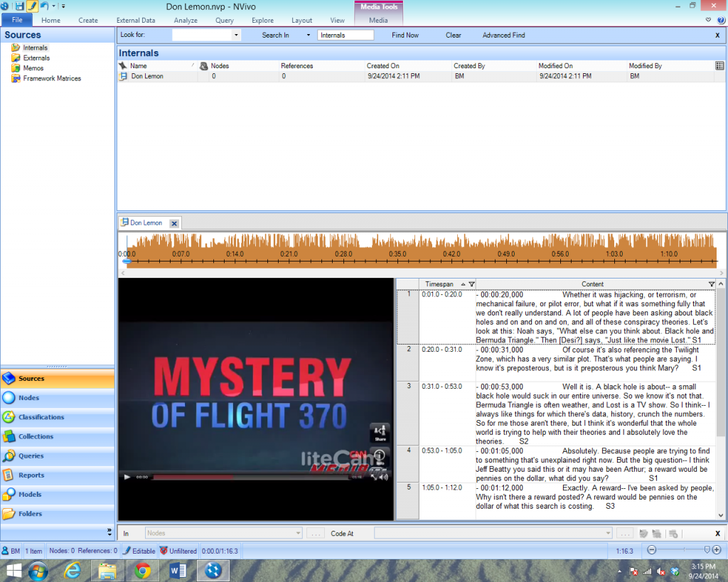Open the Models navigation button
Image resolution: width=728 pixels, height=582 pixels.
coord(58,495)
